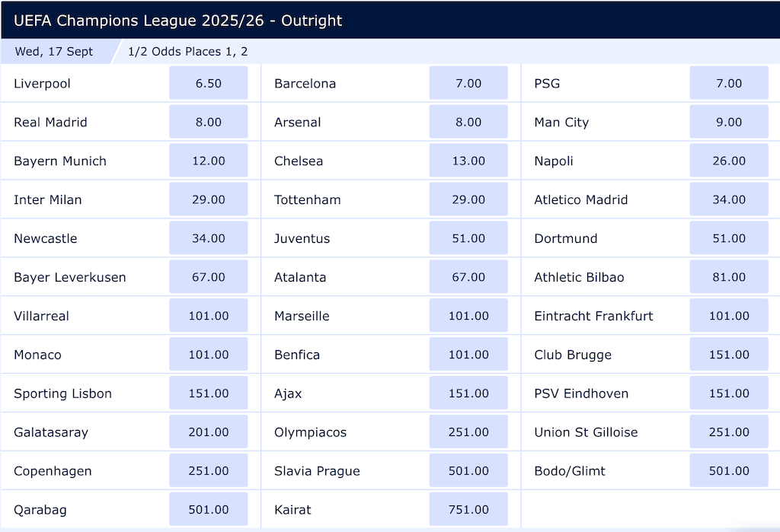Back Kairat at 751.00 odds

(468, 509)
